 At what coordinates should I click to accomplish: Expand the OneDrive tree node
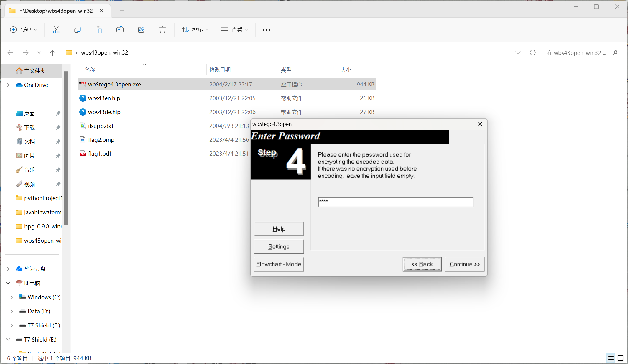point(8,85)
